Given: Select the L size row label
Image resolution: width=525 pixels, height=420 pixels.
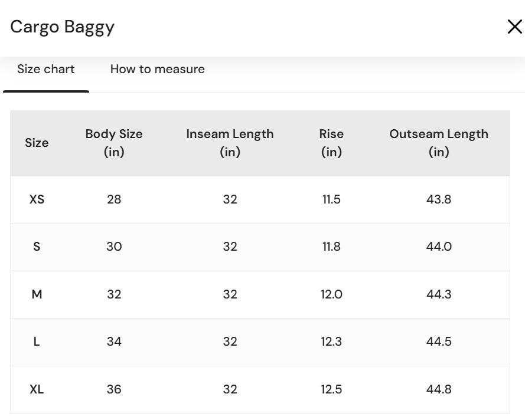Looking at the screenshot, I should [x=37, y=342].
